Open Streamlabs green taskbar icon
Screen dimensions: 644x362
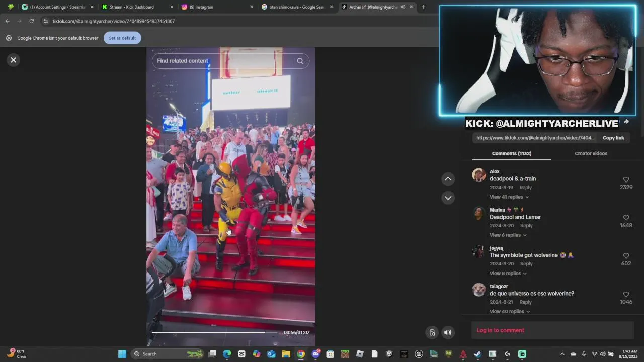tap(522, 354)
